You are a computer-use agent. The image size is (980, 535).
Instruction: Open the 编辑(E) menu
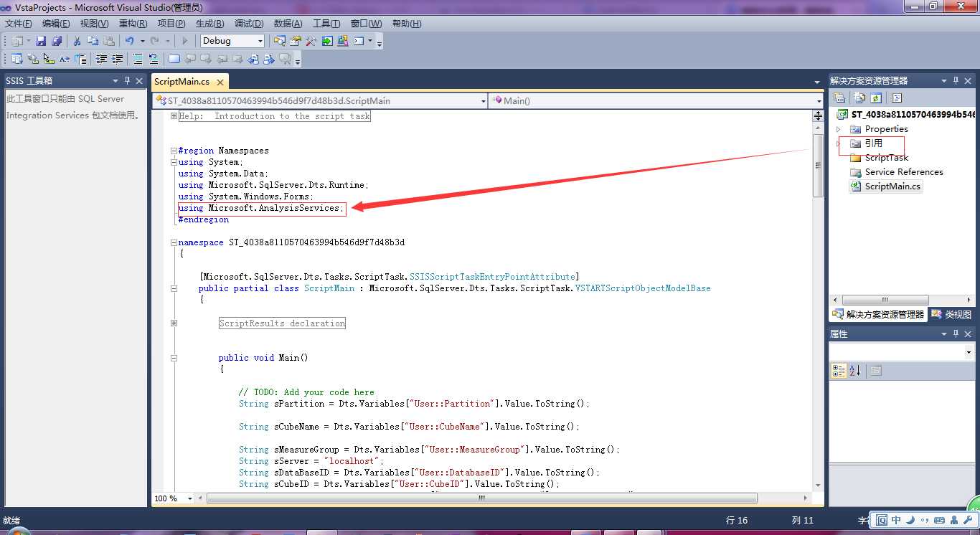pyautogui.click(x=56, y=24)
